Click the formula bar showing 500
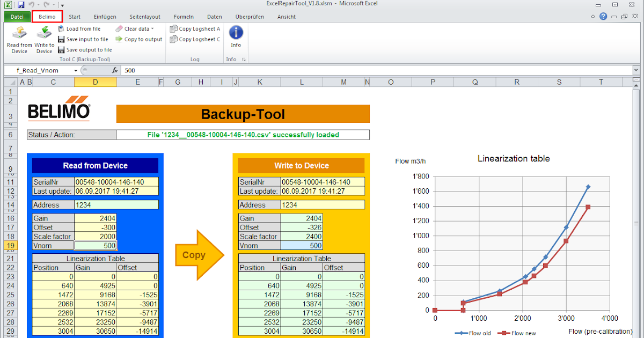 coord(376,70)
